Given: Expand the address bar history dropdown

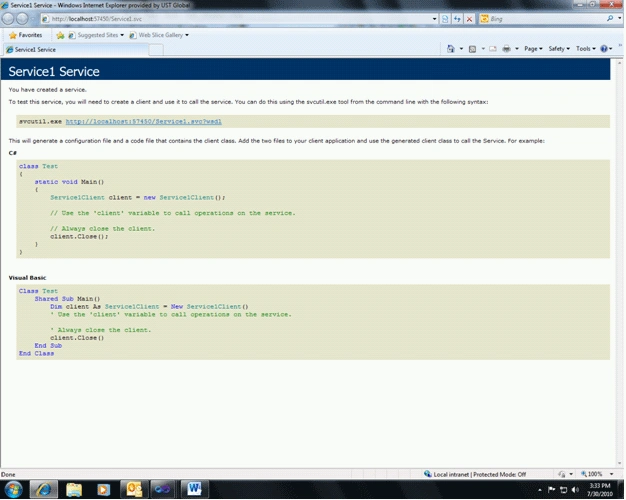Looking at the screenshot, I should tap(434, 19).
